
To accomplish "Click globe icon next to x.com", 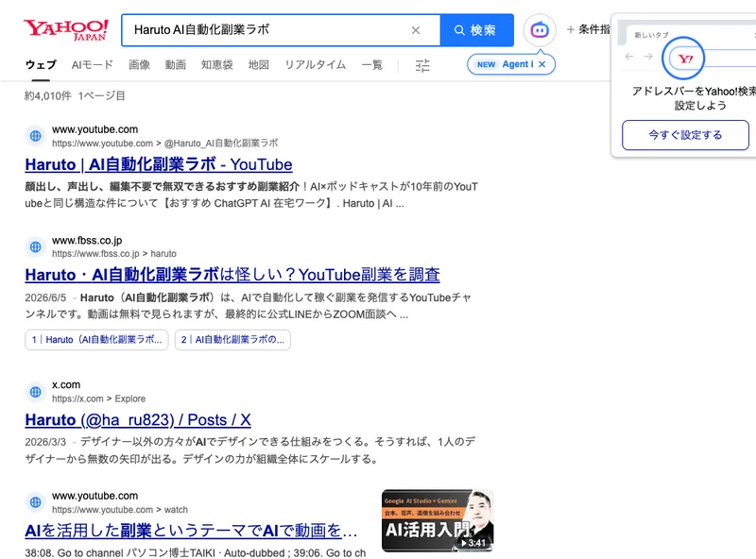I will point(36,392).
